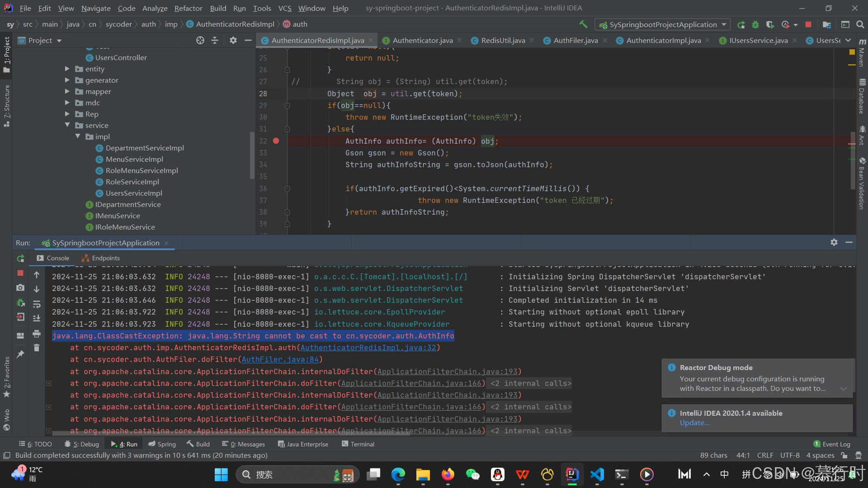Expand the entity folder
This screenshot has width=868, height=488.
pos(67,69)
